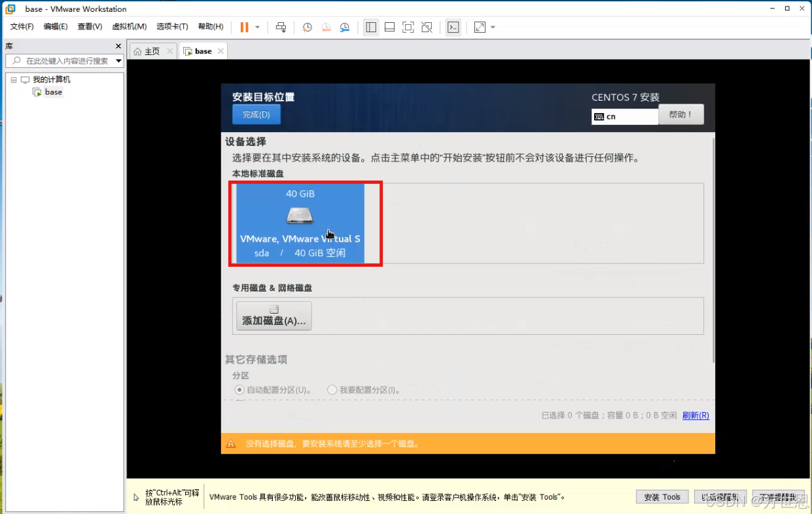This screenshot has width=812, height=514.
Task: Click the orange warning triangle icon
Action: pyautogui.click(x=230, y=443)
